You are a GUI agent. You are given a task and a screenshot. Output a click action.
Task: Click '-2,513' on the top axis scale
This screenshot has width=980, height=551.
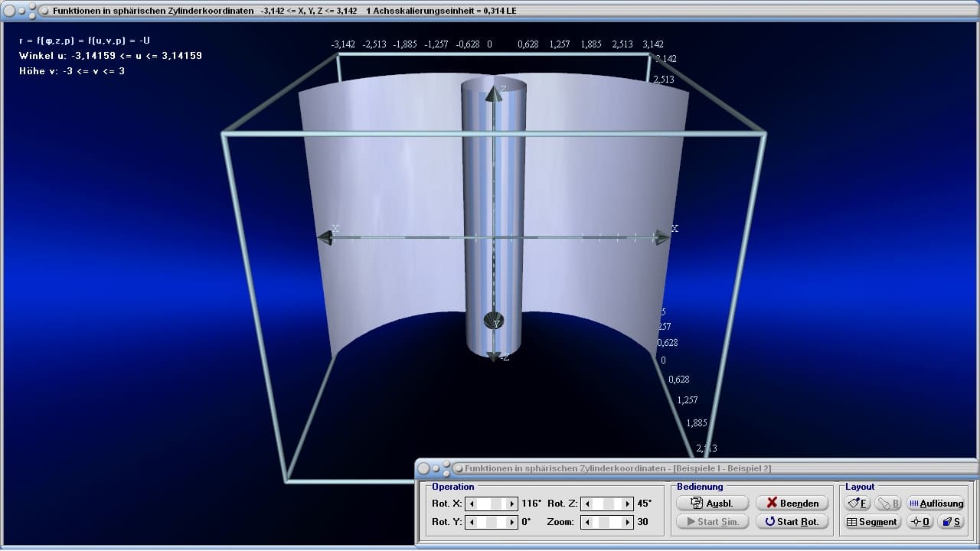[374, 44]
